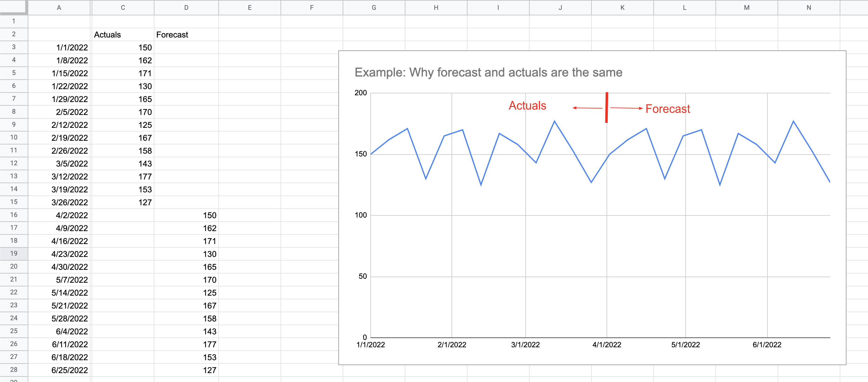Select the entire column A header
The height and width of the screenshot is (382, 868).
click(59, 7)
